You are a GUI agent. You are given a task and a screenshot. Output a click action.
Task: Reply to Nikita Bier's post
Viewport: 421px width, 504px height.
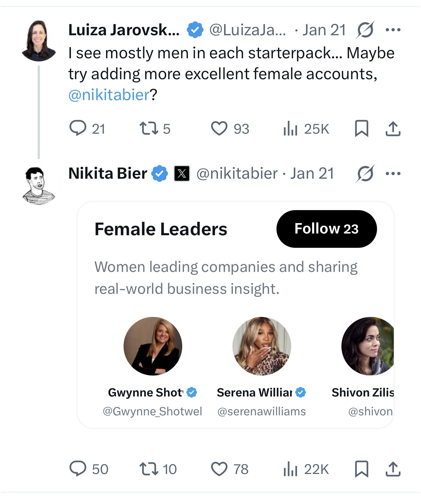tap(78, 469)
